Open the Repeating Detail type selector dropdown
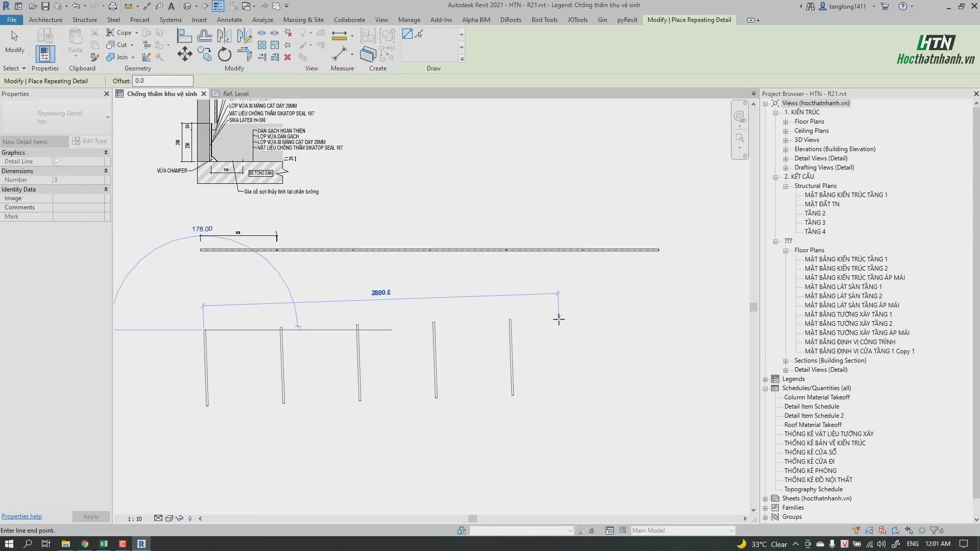The height and width of the screenshot is (551, 980). [107, 117]
